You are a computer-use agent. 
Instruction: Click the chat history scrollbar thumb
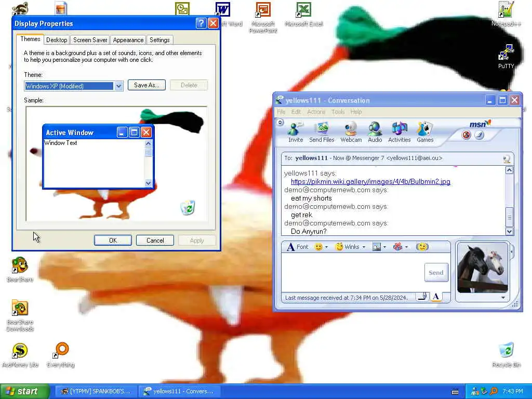tap(509, 217)
